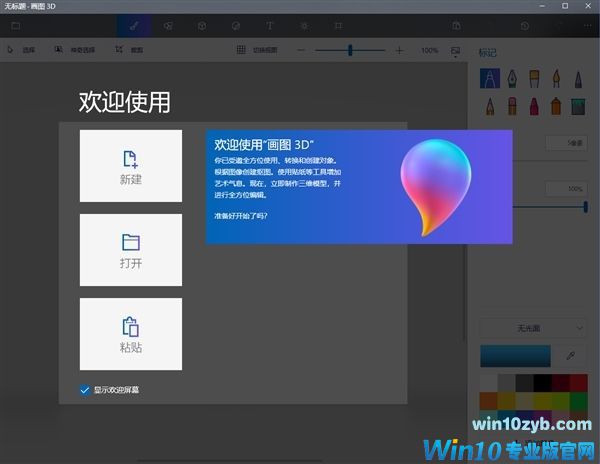Viewport: 600px width, 464px height.
Task: Click the 粘贴 paste tile
Action: 131,334
